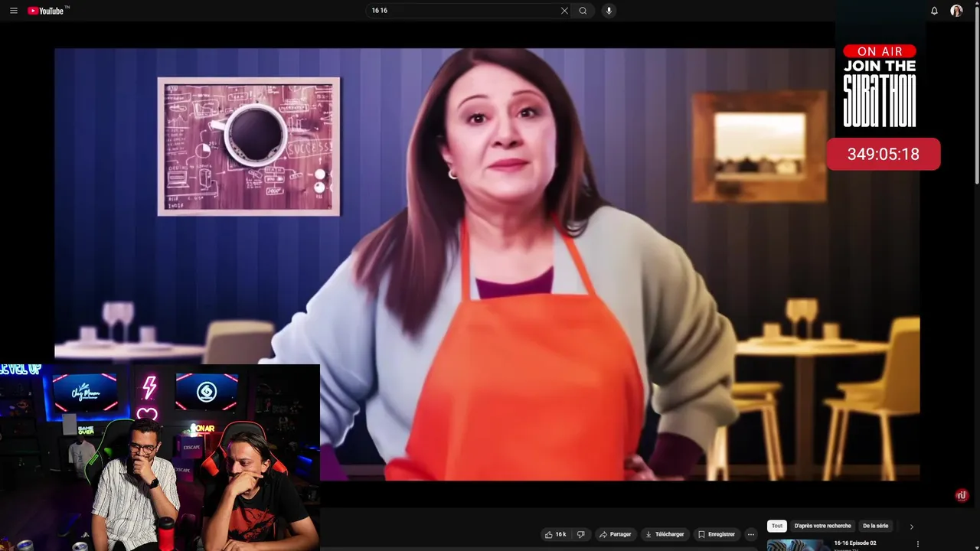Dislike the video
980x551 pixels.
pos(581,534)
